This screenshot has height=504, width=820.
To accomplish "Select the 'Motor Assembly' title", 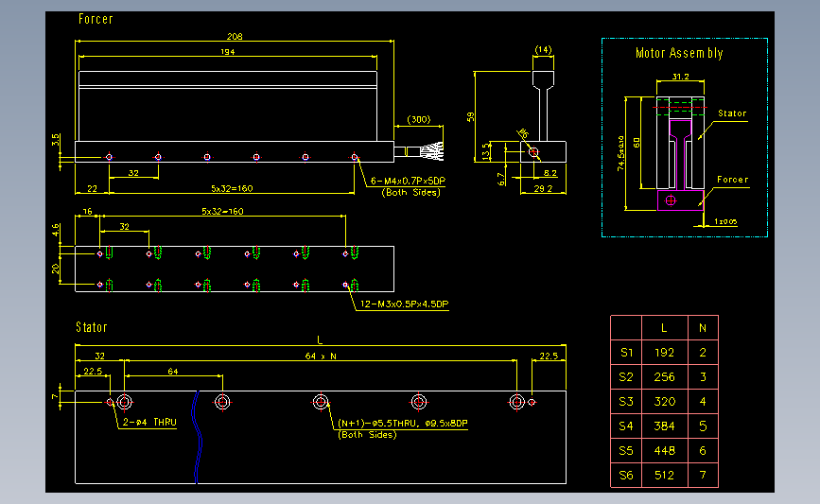I will [x=679, y=53].
